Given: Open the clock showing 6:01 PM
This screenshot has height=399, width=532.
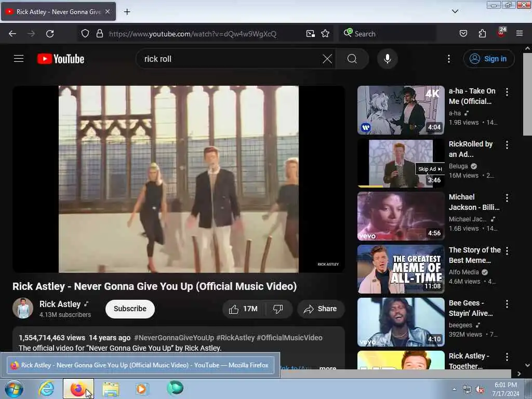Looking at the screenshot, I should point(506,389).
